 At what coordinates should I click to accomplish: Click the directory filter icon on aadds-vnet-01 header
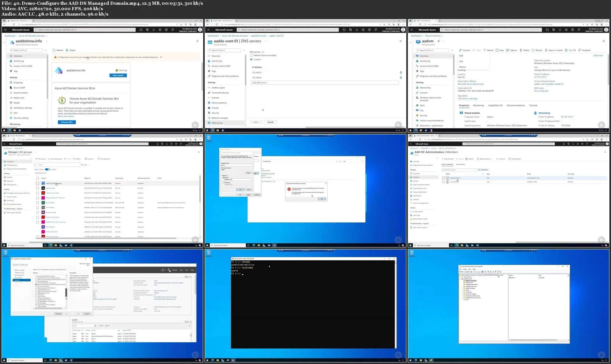click(351, 30)
